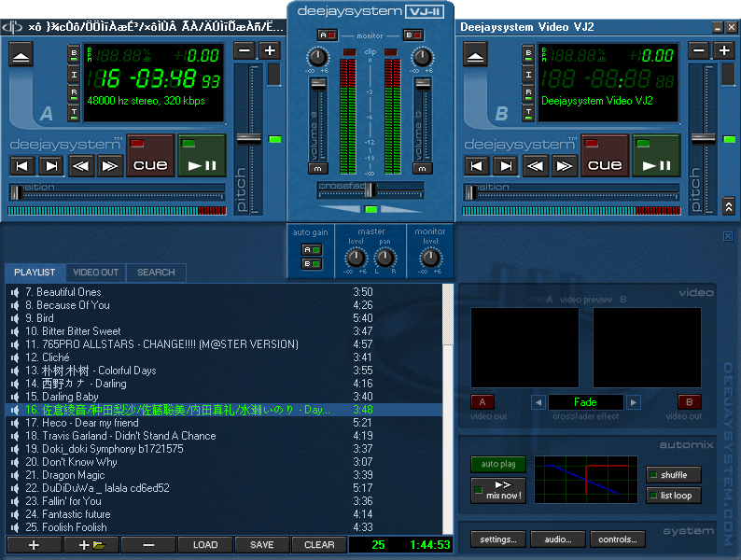Skip to next track on deck B
Image resolution: width=741 pixels, height=560 pixels.
tap(505, 166)
